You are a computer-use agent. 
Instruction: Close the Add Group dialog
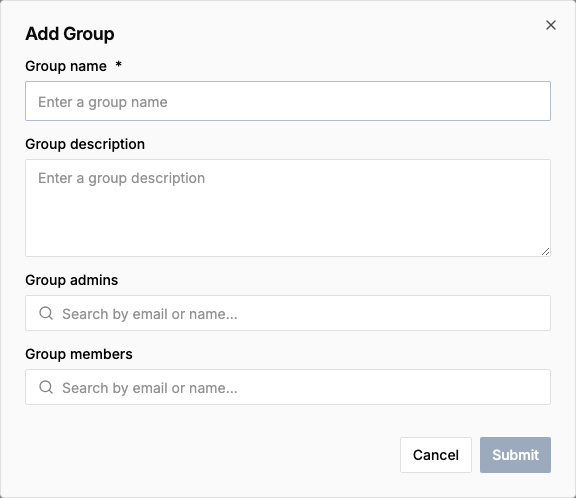(551, 25)
